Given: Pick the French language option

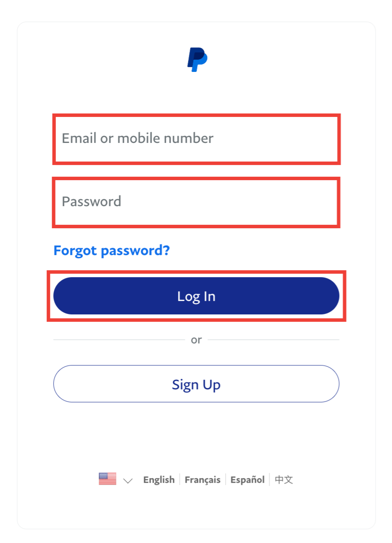Looking at the screenshot, I should click(203, 480).
